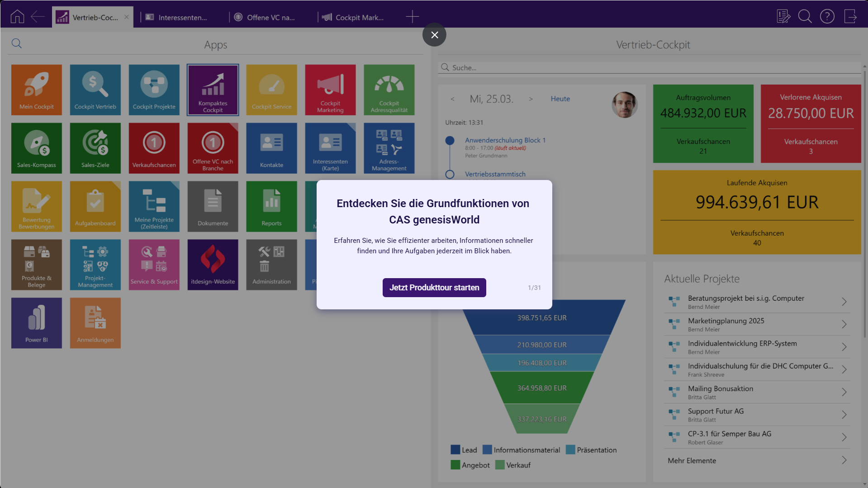The width and height of the screenshot is (868, 488).
Task: Launch the Sales-Kompass app
Action: click(x=37, y=148)
